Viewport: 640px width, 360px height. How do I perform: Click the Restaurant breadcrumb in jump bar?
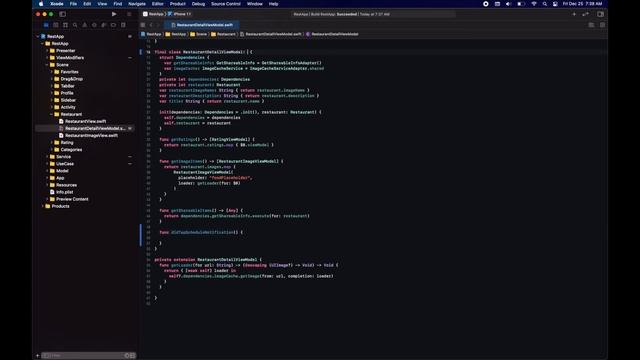pos(224,34)
